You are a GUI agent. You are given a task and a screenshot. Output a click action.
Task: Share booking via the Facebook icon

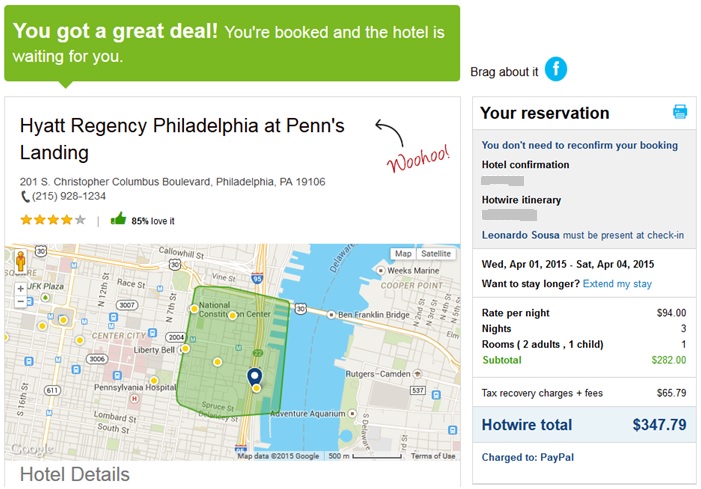coord(556,69)
